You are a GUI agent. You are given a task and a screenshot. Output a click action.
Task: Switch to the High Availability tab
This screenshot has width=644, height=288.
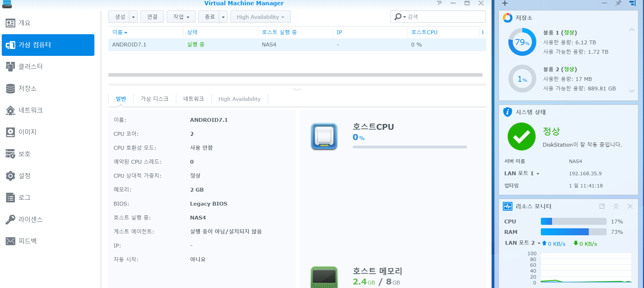[x=239, y=99]
